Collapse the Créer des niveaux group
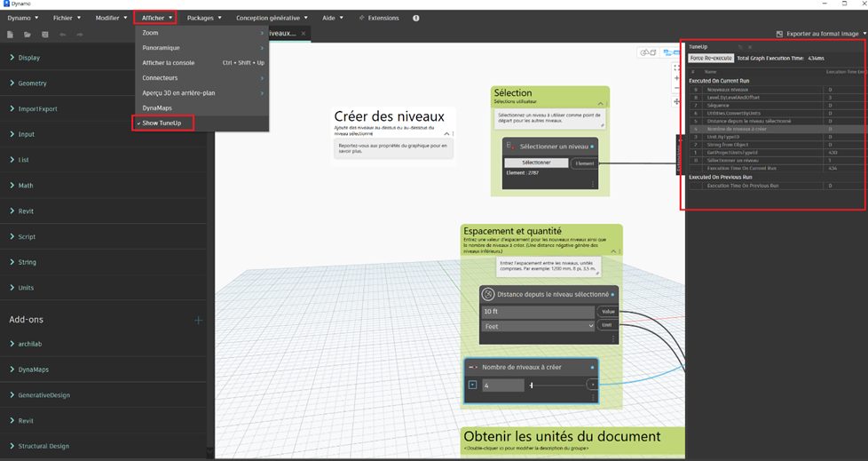Screen dimensions: 868x461 pos(446,133)
